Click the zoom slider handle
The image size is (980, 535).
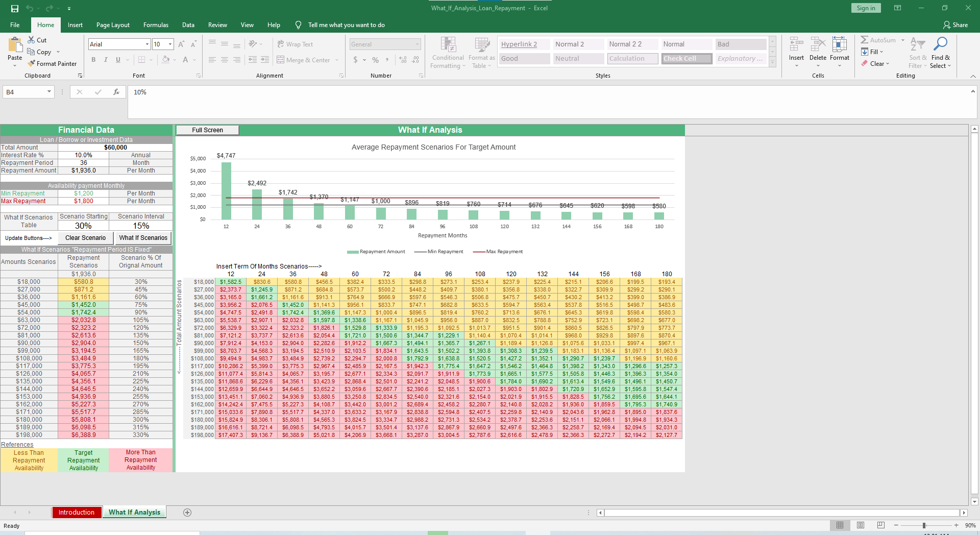point(924,525)
